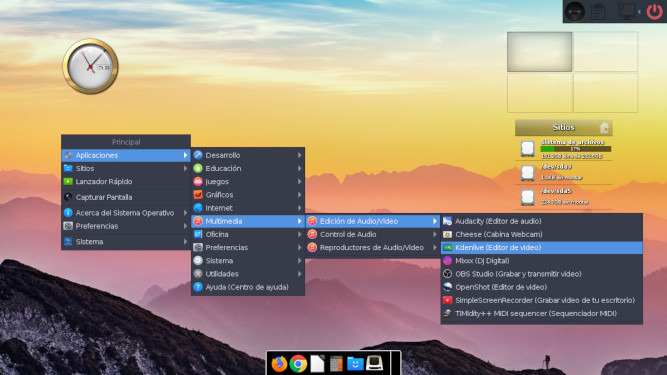The width and height of the screenshot is (667, 375).
Task: Select Oficina category
Action: [248, 234]
